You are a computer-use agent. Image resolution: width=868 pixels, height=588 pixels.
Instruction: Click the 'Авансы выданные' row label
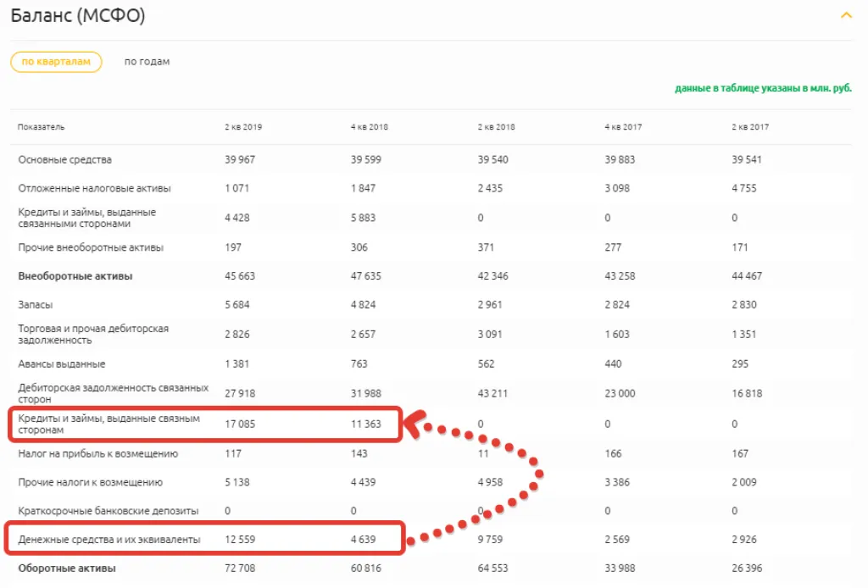(x=62, y=363)
